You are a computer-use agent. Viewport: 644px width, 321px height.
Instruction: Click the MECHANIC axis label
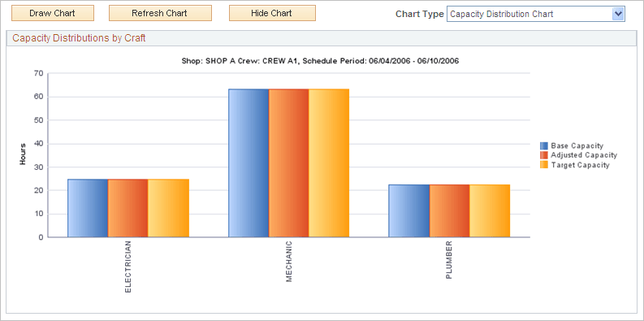coord(289,262)
